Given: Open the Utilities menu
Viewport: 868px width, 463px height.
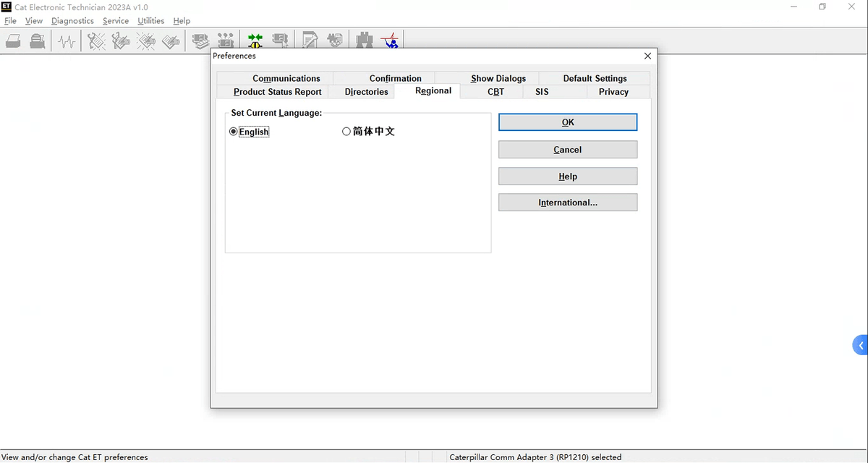Looking at the screenshot, I should click(x=150, y=21).
